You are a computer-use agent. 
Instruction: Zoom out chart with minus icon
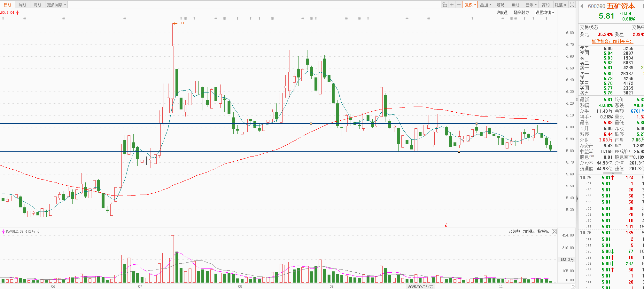click(x=459, y=5)
